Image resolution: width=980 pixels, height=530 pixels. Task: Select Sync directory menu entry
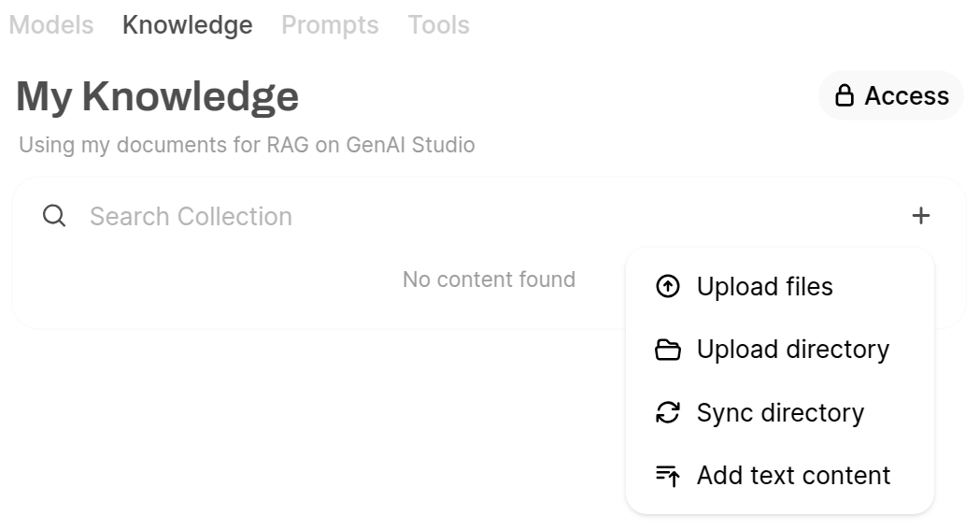click(779, 412)
